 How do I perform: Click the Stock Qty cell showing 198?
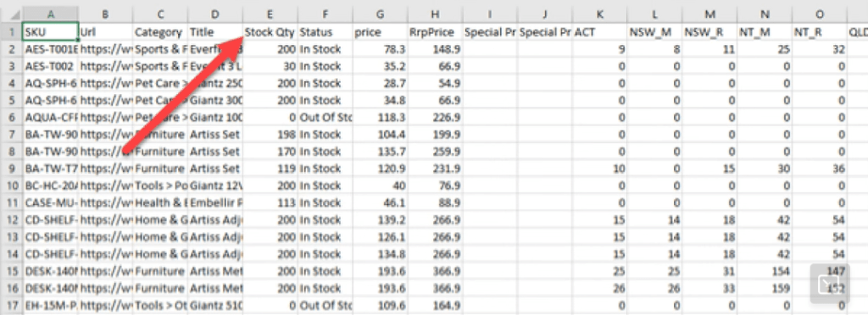[x=270, y=135]
